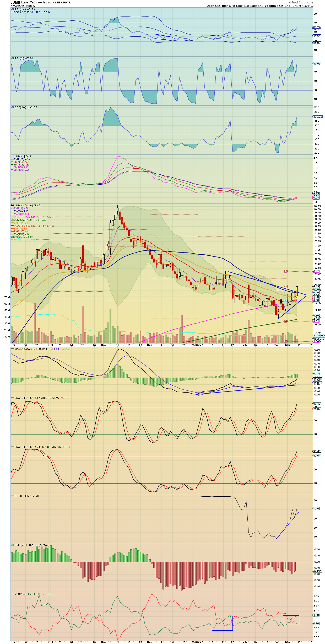Click the company name Lumen Technologies Inc
The image size is (325, 644).
coord(36,3)
